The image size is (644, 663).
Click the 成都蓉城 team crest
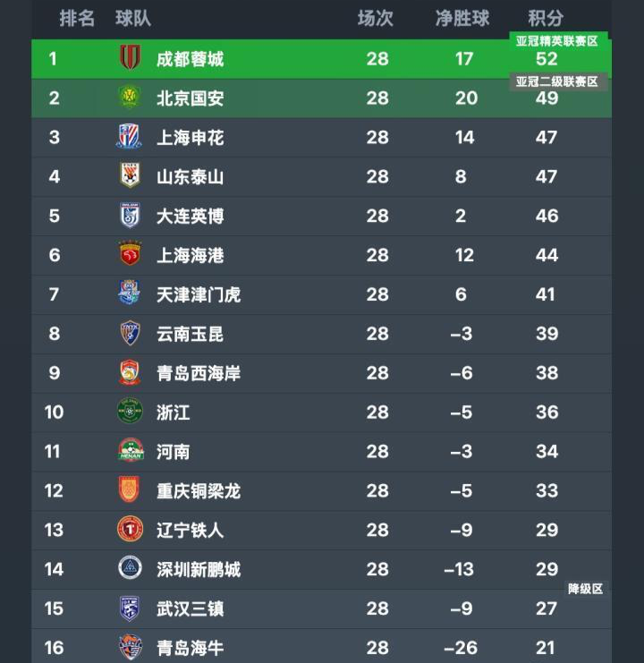130,56
